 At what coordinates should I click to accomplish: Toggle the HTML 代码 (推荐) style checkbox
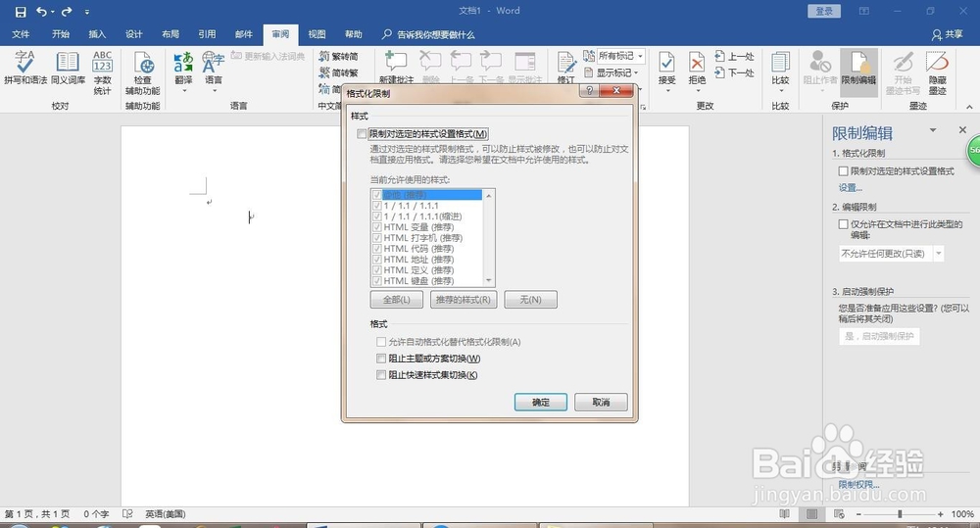pos(377,249)
